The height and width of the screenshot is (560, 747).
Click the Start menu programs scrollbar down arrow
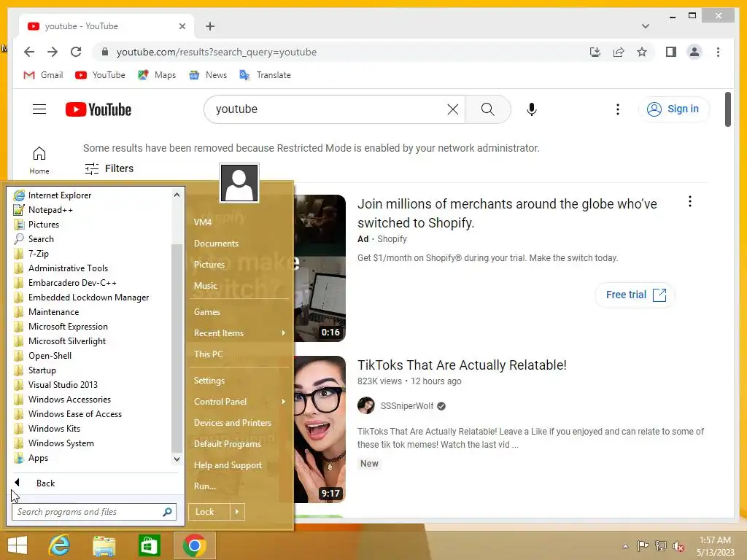[x=177, y=459]
